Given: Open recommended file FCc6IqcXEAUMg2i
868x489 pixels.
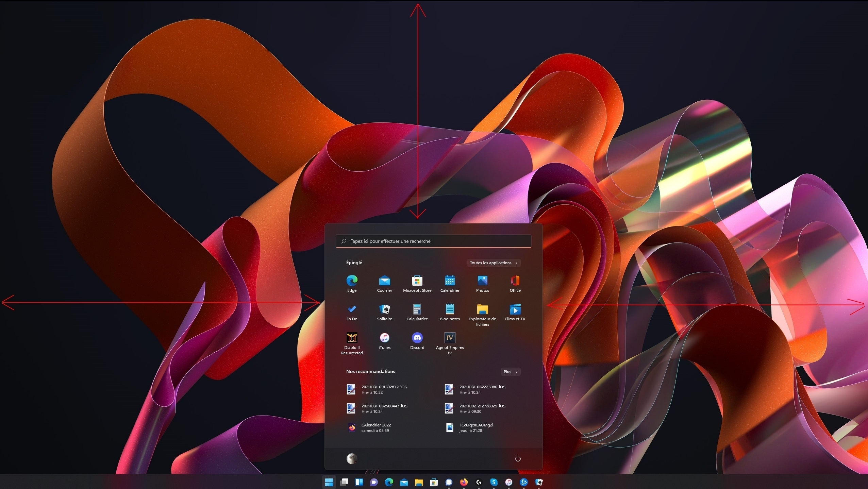Looking at the screenshot, I should pos(475,427).
